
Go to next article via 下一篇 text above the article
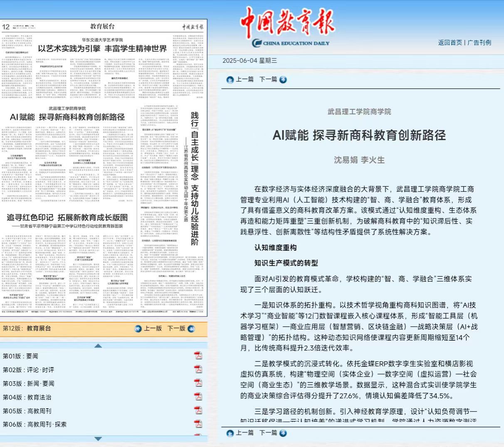(x=268, y=79)
